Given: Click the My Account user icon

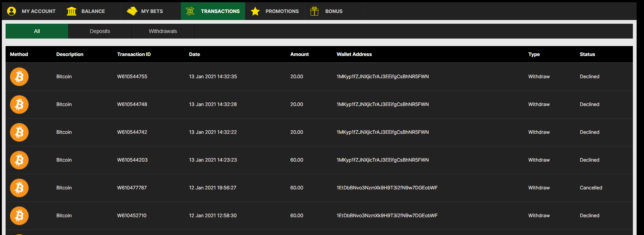Looking at the screenshot, I should pos(11,11).
